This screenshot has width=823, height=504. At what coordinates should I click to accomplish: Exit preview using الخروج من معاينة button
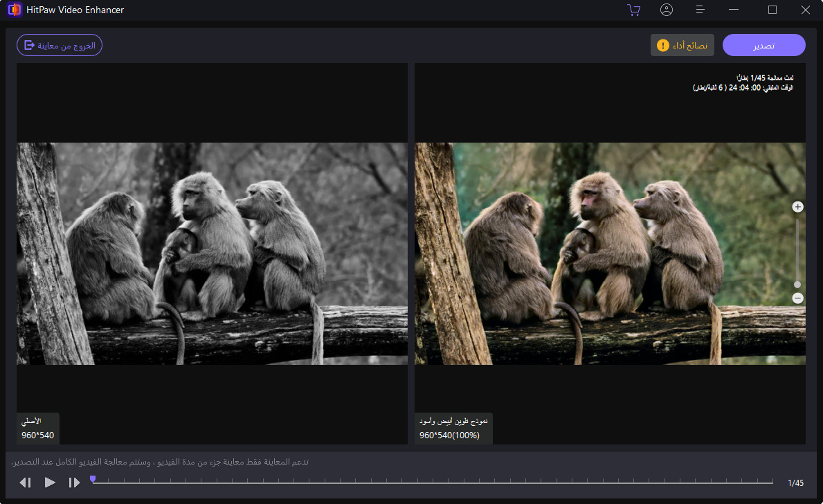(x=60, y=45)
